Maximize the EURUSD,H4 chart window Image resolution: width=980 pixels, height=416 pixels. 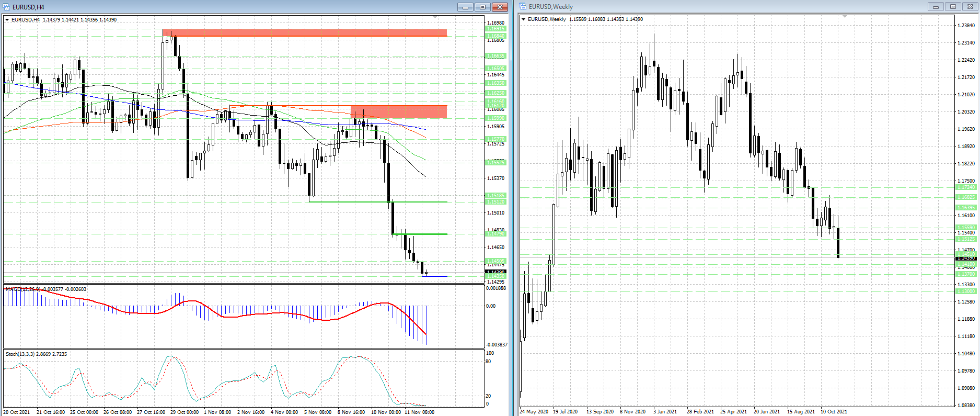coord(482,7)
